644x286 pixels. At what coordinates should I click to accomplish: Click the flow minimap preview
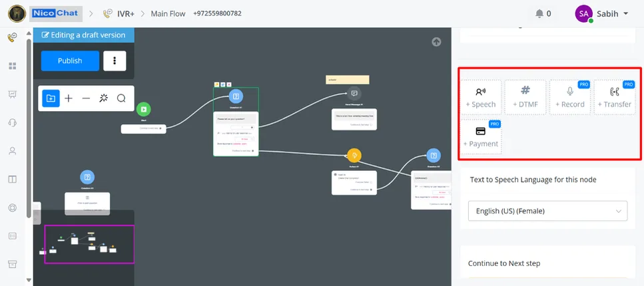[89, 244]
